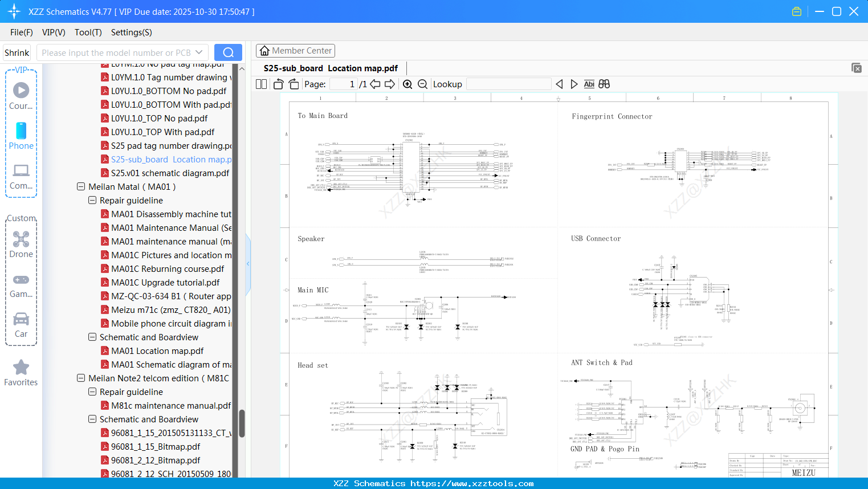Collapse the Meilan Note2 telcom edition node
This screenshot has width=868, height=489.
point(81,378)
